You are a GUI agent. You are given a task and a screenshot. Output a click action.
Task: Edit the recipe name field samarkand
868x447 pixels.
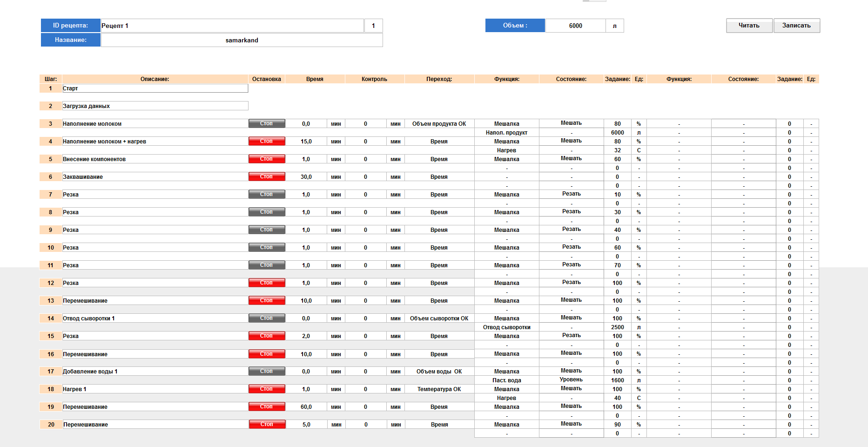(x=242, y=40)
